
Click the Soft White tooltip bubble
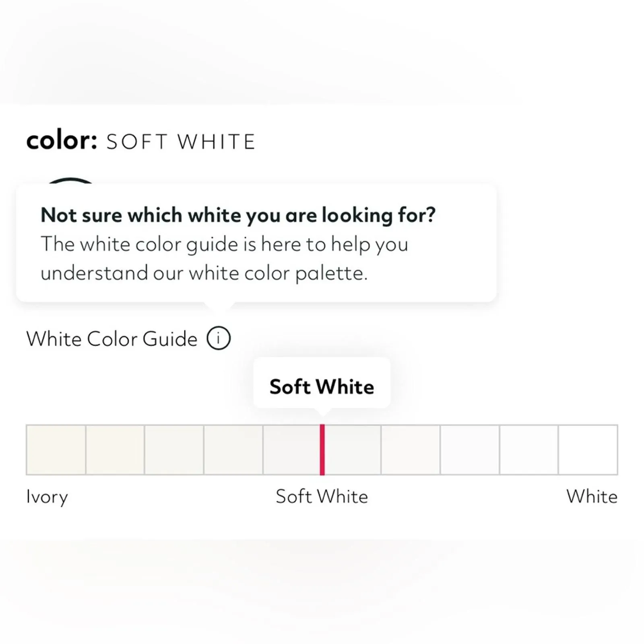pyautogui.click(x=322, y=383)
